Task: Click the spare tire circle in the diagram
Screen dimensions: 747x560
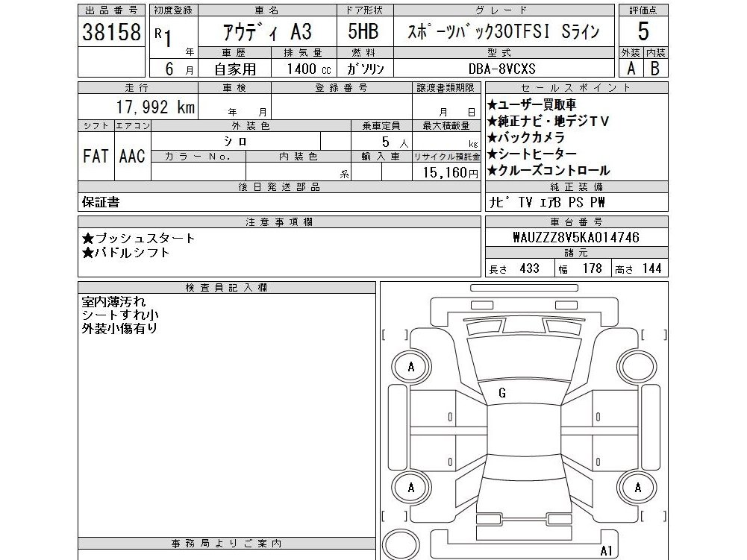Action: click(401, 545)
